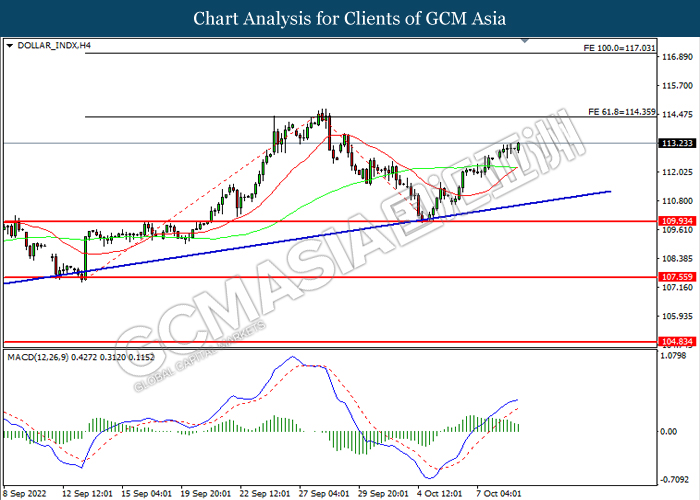The width and height of the screenshot is (700, 500).
Task: Click the current price tag 113.233
Action: coord(677,143)
